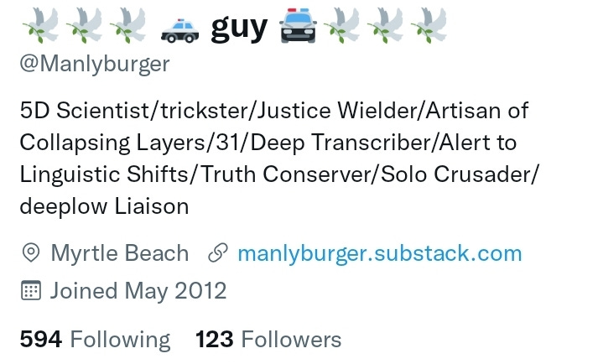
Task: Click the Myrtle Beach location text
Action: (120, 253)
